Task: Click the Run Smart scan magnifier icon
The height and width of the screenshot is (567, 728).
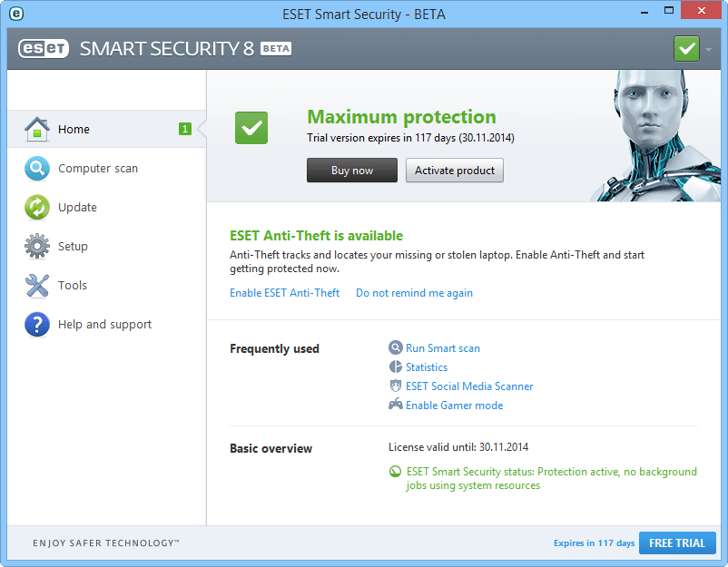Action: (x=395, y=347)
